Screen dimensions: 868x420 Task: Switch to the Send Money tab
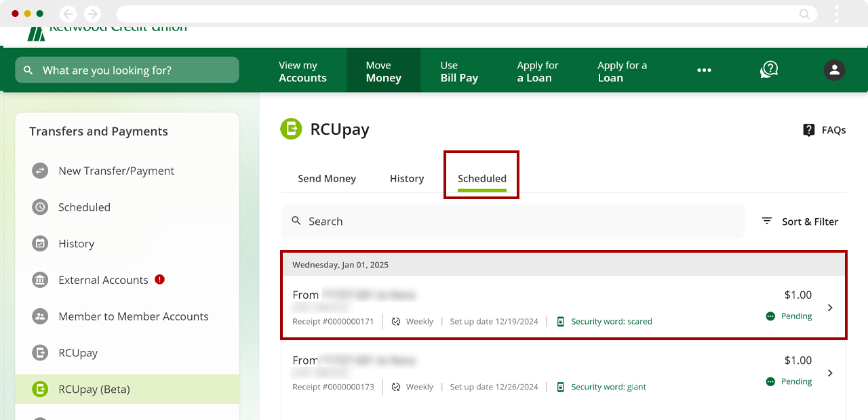coord(327,179)
